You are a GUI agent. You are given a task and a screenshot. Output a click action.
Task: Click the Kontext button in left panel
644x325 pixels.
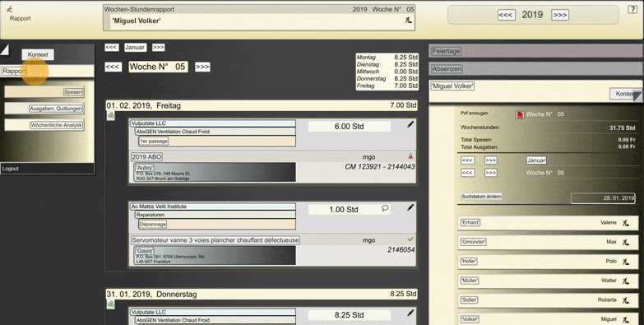click(x=38, y=54)
